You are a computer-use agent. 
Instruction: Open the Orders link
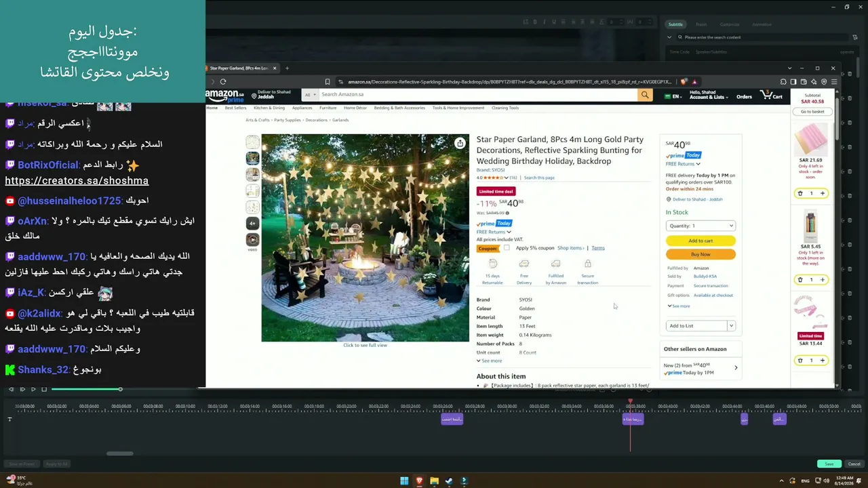[x=744, y=97]
